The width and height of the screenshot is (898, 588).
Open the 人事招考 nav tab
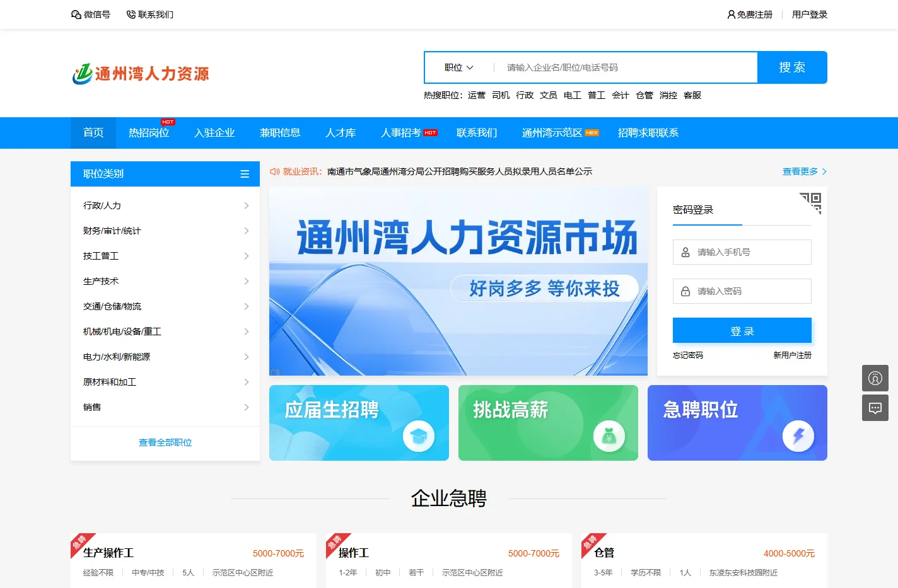click(401, 133)
